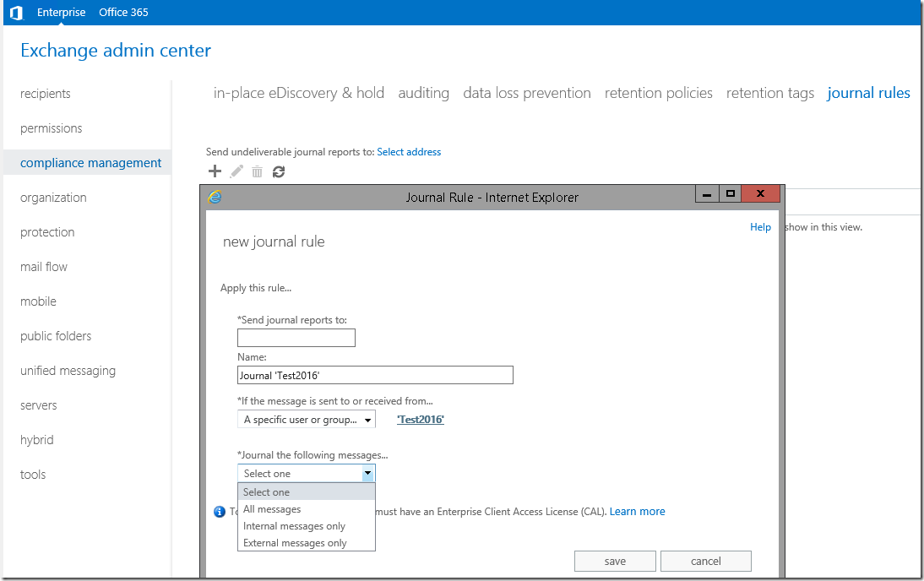This screenshot has height=581, width=924.
Task: Switch to data loss prevention tab
Action: click(527, 93)
